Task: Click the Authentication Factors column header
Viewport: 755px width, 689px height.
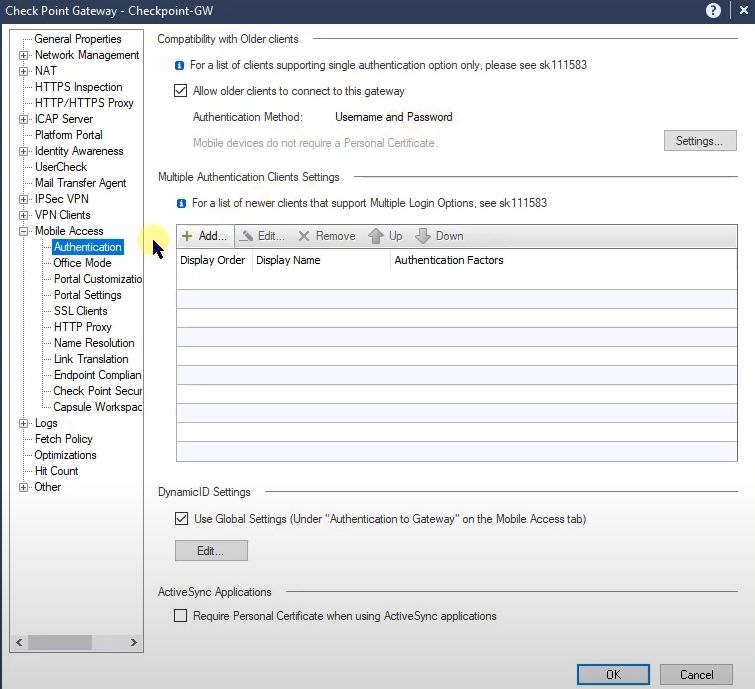Action: click(x=563, y=260)
